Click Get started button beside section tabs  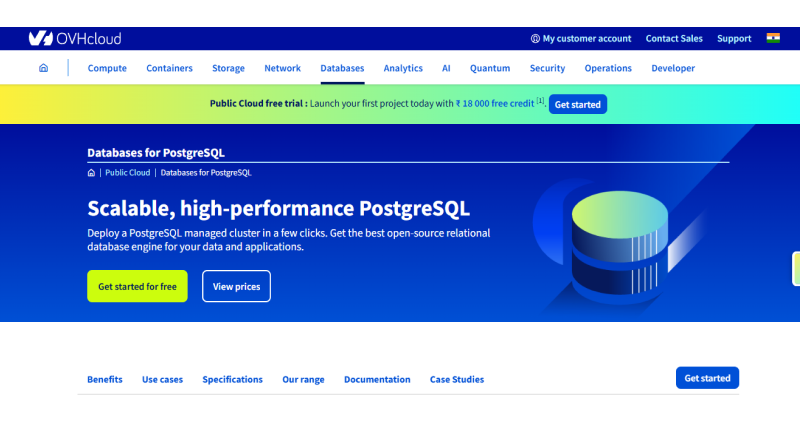[x=707, y=378]
